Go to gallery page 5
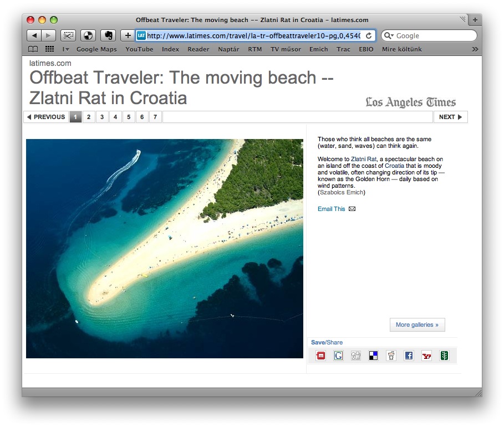The width and height of the screenshot is (504, 427). pyautogui.click(x=129, y=117)
